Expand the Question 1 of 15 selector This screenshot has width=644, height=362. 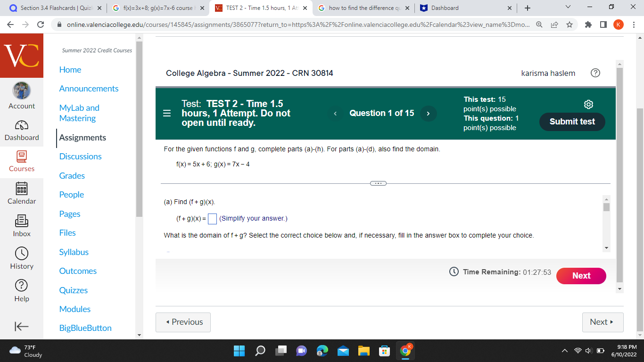point(381,113)
